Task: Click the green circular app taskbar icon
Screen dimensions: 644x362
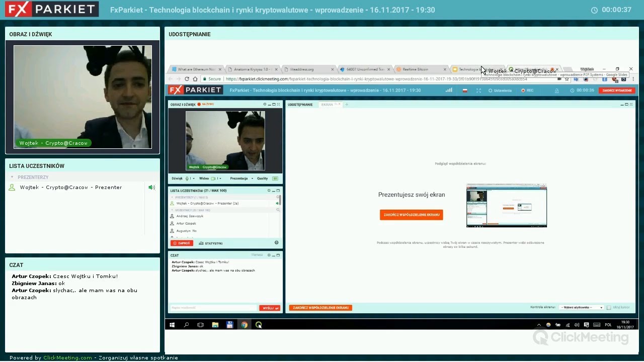Action: pos(259,325)
